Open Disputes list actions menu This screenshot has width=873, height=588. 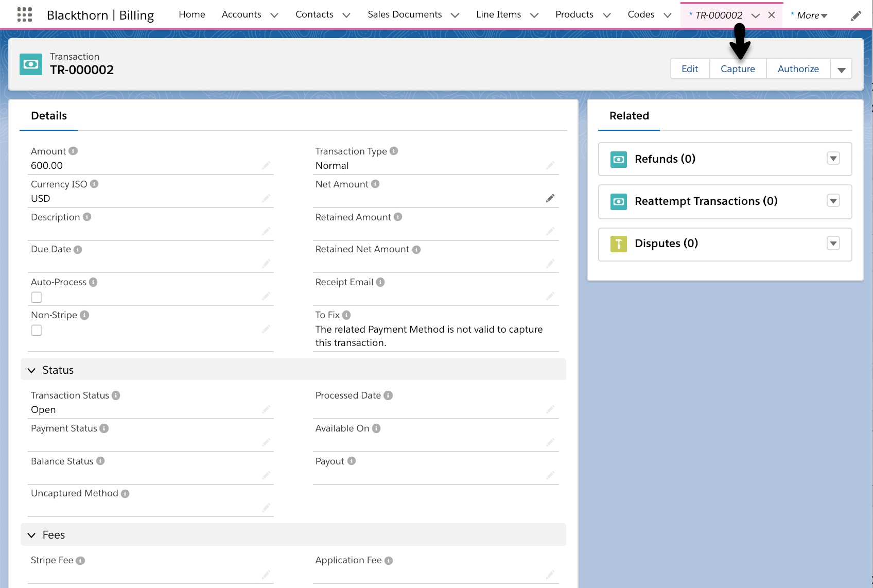833,243
